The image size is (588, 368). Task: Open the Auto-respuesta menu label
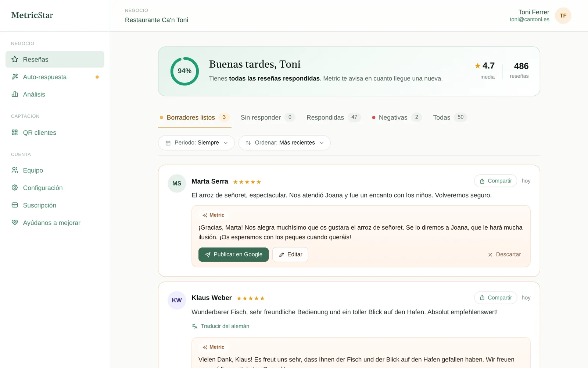click(x=45, y=77)
